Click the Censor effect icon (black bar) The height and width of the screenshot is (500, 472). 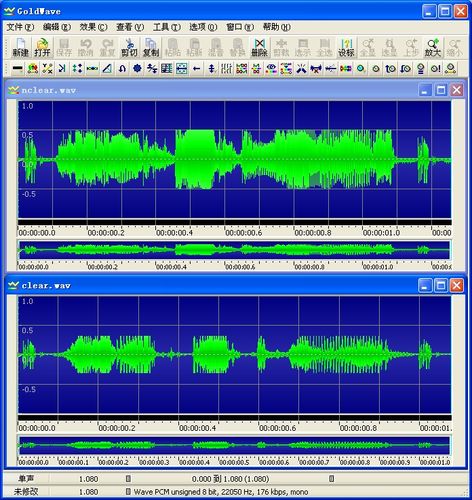17,69
